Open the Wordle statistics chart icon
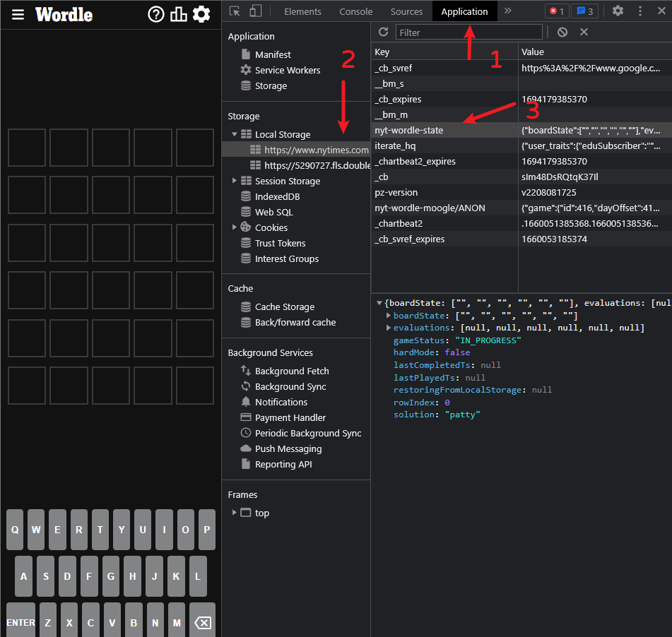The height and width of the screenshot is (637, 672). point(179,14)
